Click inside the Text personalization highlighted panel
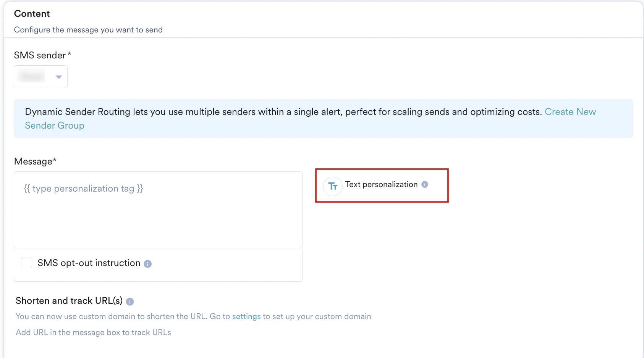Image resolution: width=644 pixels, height=358 pixels. 381,185
